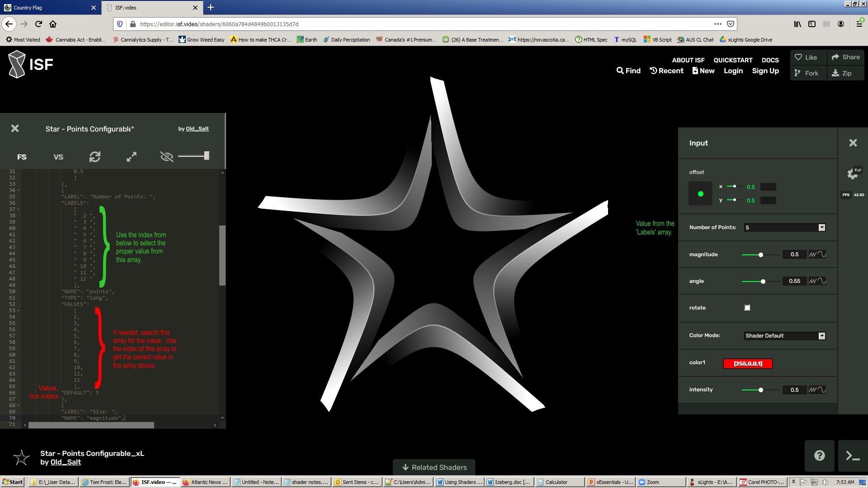Open Recent shaders
This screenshot has width=868, height=488.
point(666,71)
